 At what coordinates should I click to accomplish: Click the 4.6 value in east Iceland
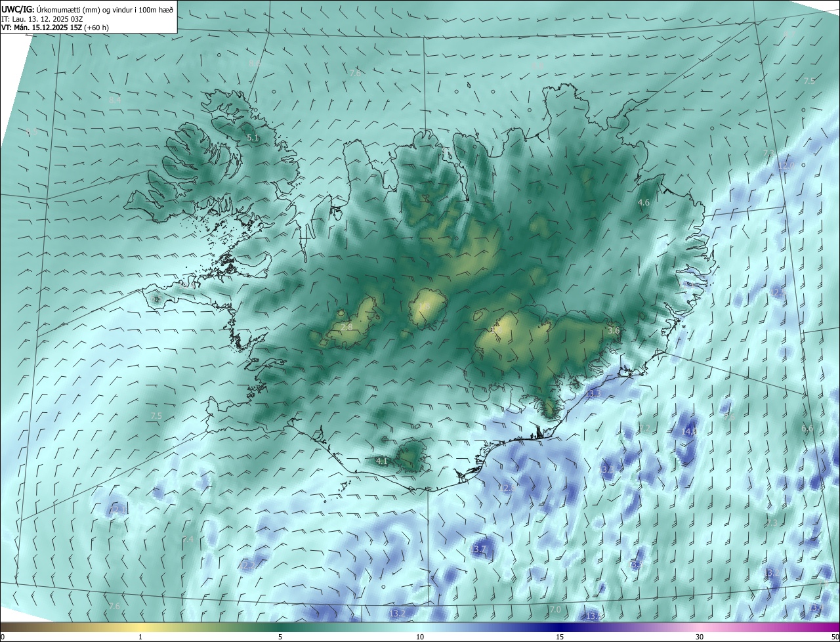coord(644,203)
